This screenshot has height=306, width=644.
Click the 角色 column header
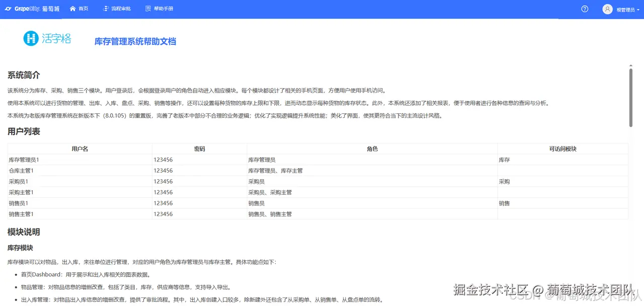tap(371, 148)
